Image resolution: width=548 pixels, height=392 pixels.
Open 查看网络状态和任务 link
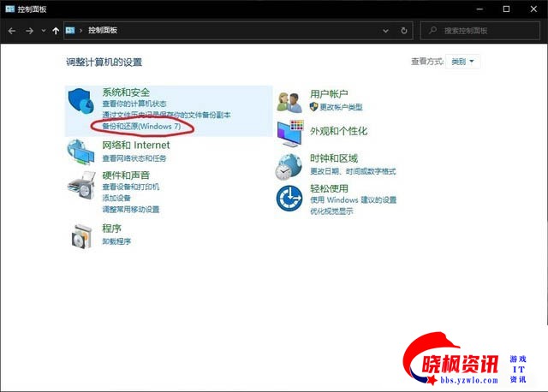[134, 158]
